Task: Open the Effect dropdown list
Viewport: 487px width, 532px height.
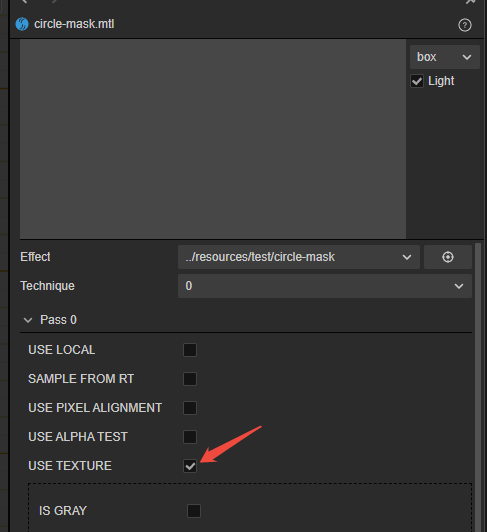Action: click(299, 257)
